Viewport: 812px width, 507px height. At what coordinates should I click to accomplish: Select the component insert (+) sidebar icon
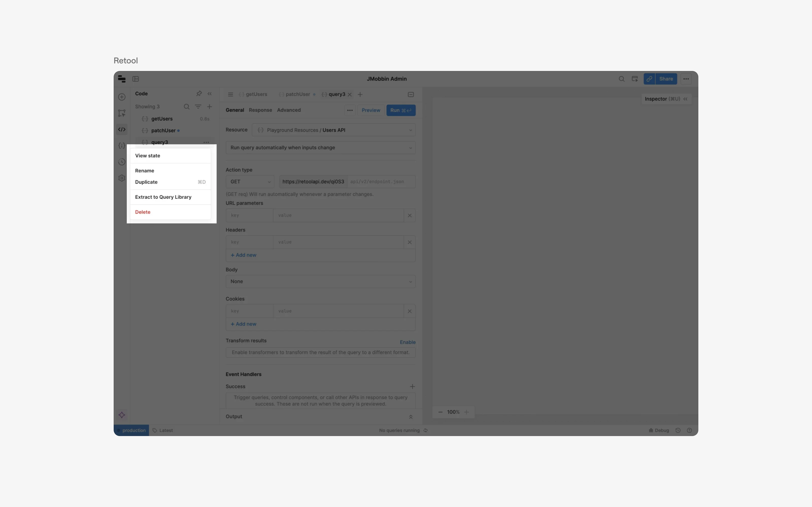122,97
